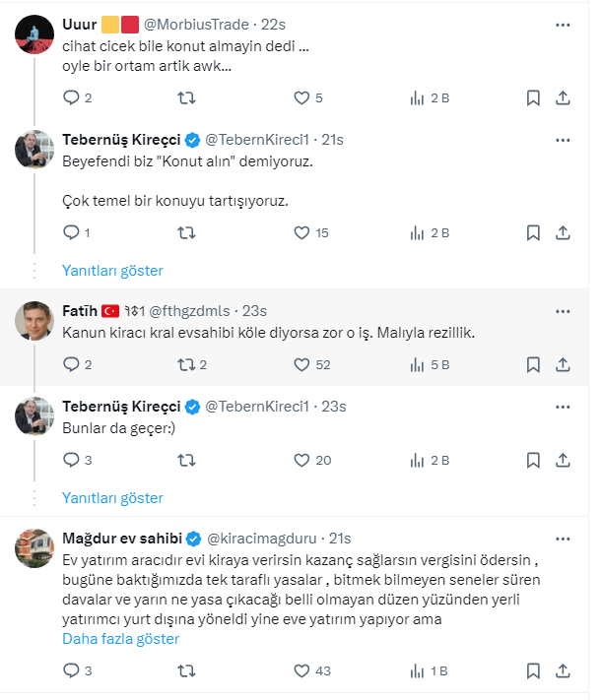601x700 pixels.
Task: Open the Mağdur ev sahibi avatar
Action: point(33,548)
